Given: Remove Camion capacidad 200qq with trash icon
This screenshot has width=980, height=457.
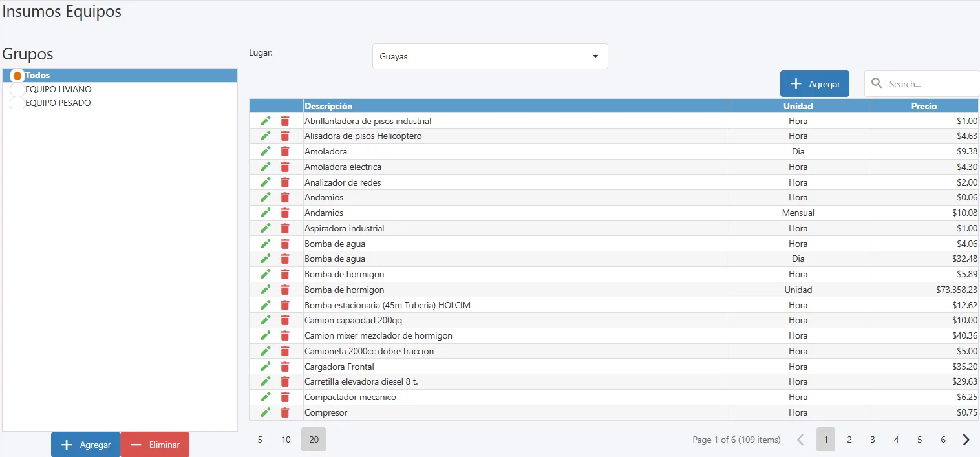Looking at the screenshot, I should click(x=285, y=321).
